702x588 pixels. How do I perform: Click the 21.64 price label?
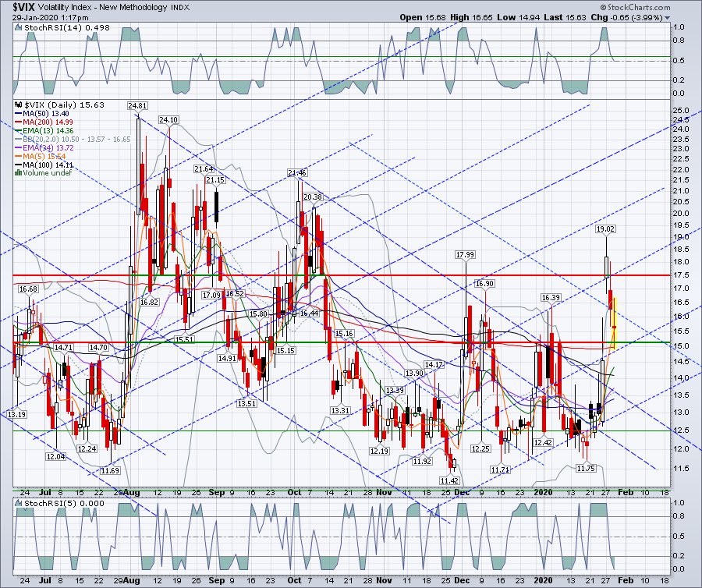coord(204,169)
